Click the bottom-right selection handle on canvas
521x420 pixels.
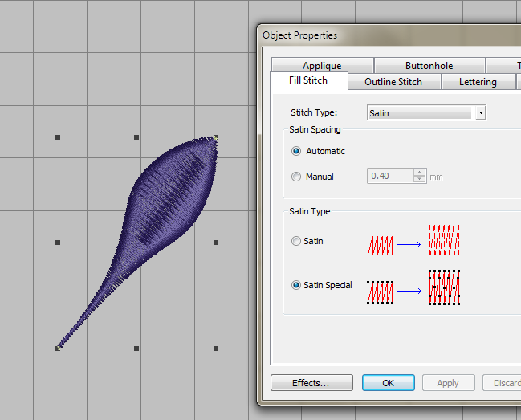click(216, 349)
